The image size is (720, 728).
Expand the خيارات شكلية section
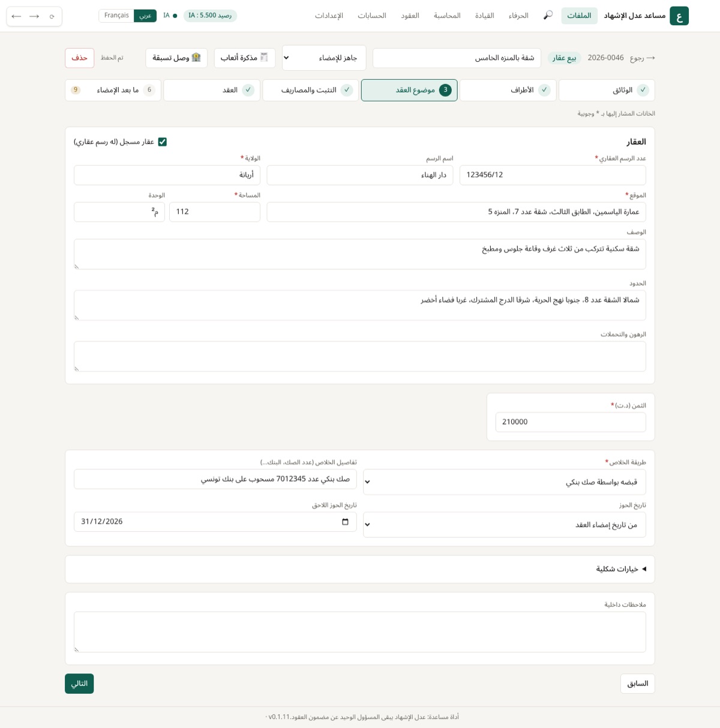tap(621, 569)
